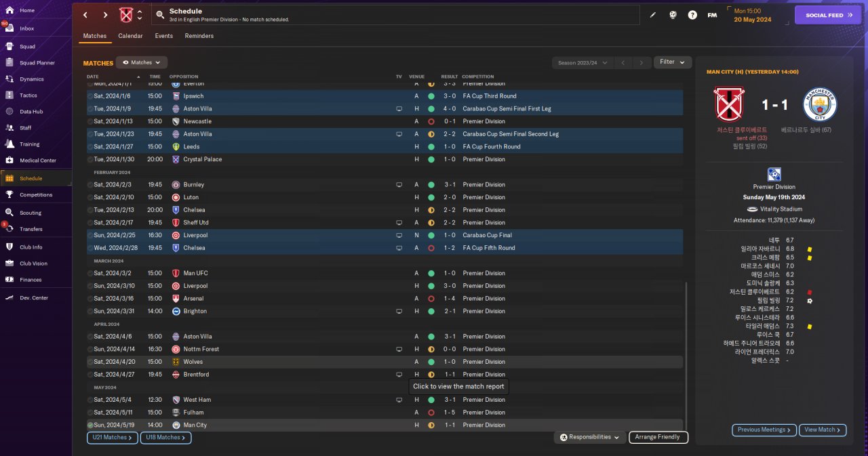Sort by the Date column header
This screenshot has width=868, height=456.
(x=93, y=77)
